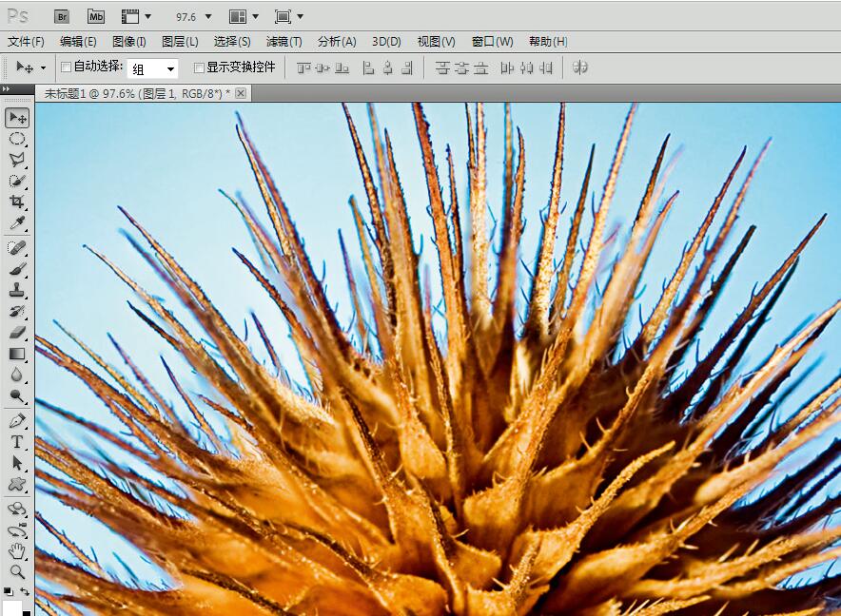Screen dimensions: 841x616
Task: Open the 滤镜(T) menu
Action: click(x=284, y=42)
